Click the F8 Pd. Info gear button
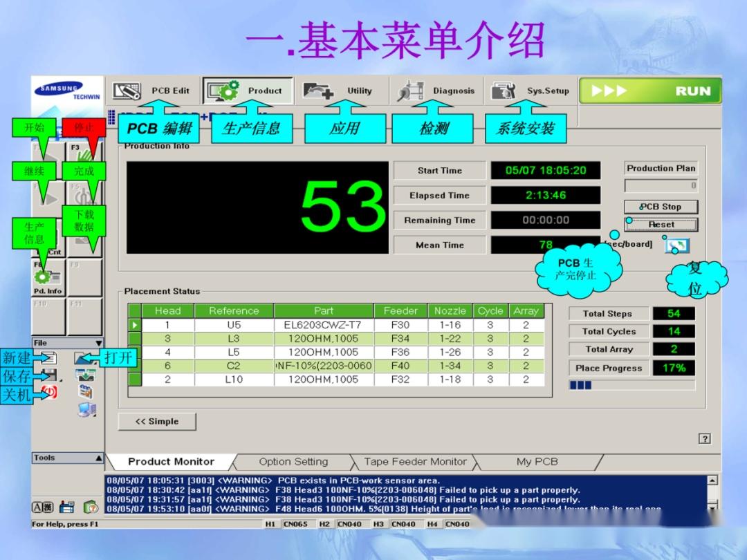The image size is (747, 560). point(48,278)
